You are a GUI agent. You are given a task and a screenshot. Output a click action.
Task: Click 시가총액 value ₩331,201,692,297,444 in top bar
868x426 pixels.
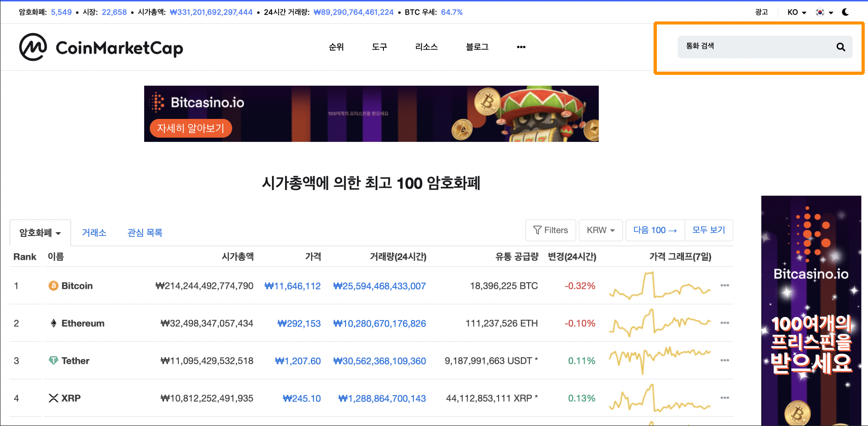(211, 12)
